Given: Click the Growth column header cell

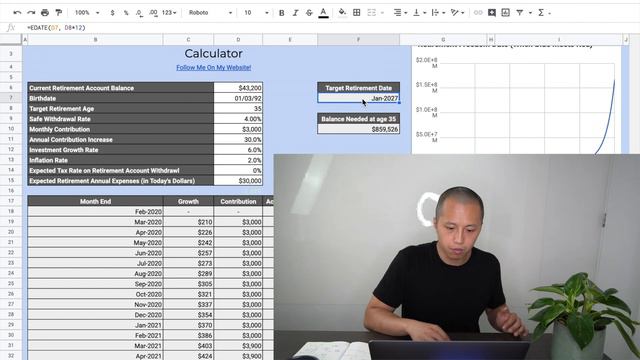Looking at the screenshot, I should pyautogui.click(x=188, y=201).
